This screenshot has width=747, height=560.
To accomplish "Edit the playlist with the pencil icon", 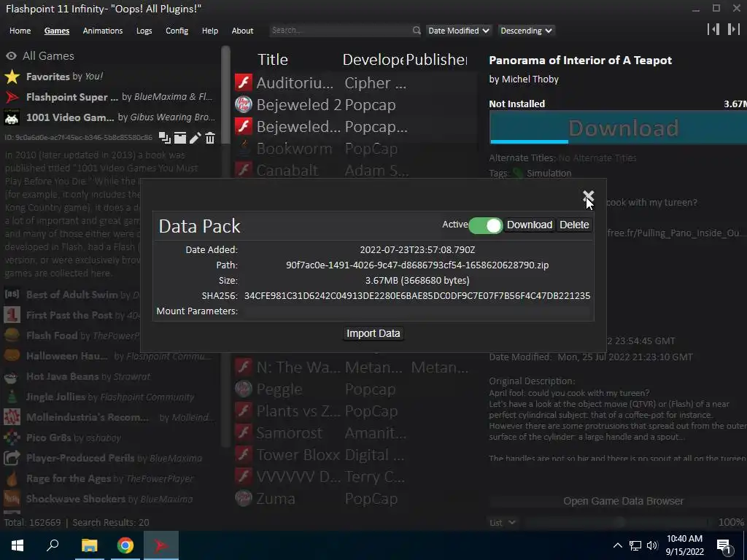I will point(196,138).
